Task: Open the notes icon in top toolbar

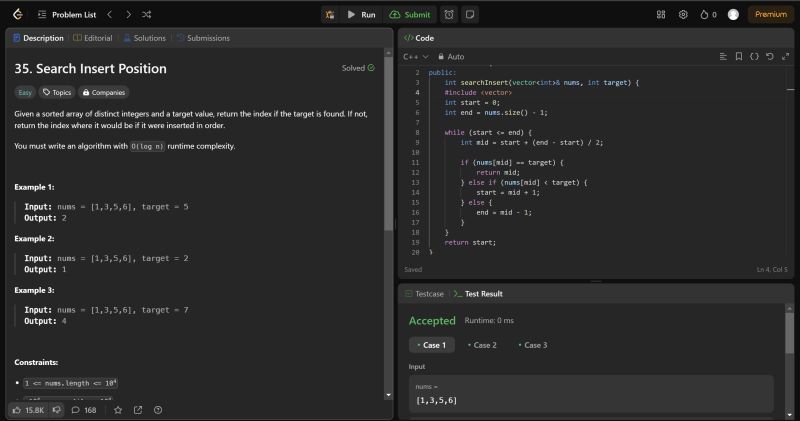Action: click(470, 15)
